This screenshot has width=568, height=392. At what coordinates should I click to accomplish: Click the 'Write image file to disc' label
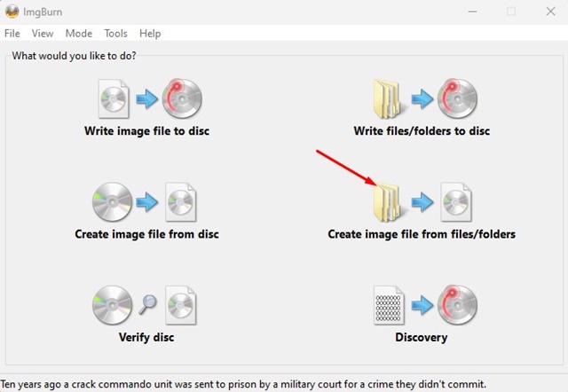point(146,130)
